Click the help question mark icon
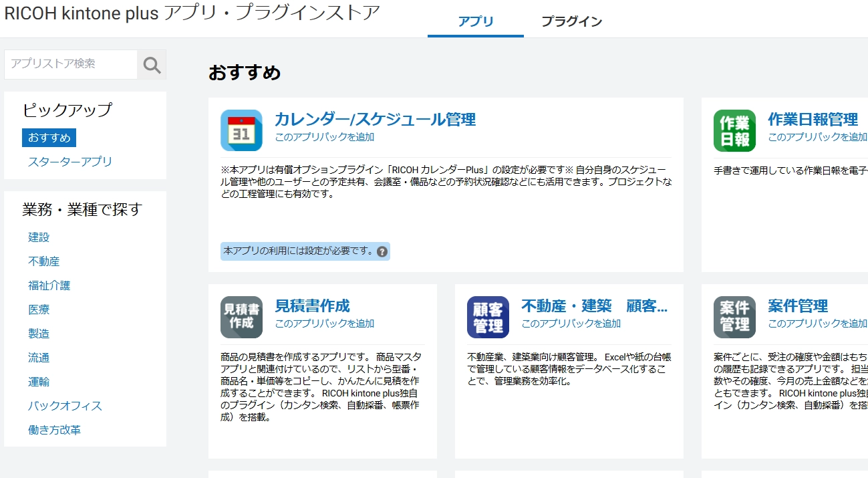Viewport: 868px width, 478px height. (382, 251)
